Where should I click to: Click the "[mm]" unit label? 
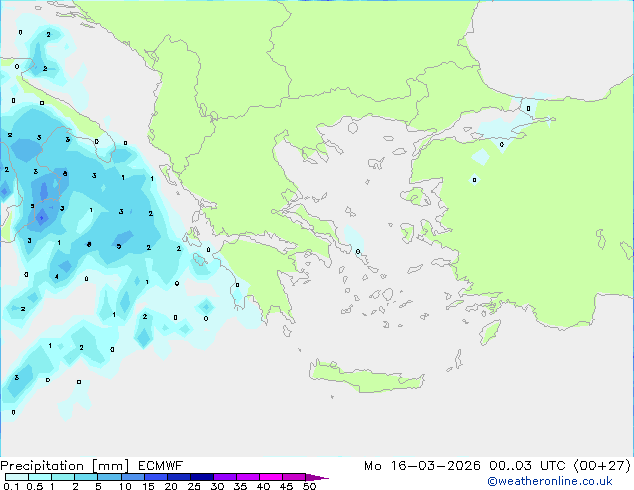tap(110, 466)
